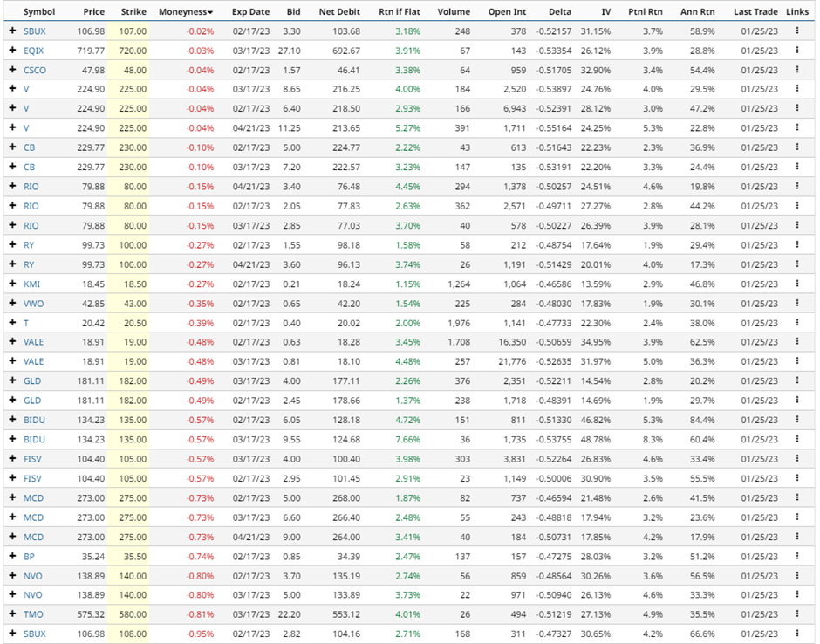
Task: Sort table by Delta column header
Action: click(x=560, y=11)
